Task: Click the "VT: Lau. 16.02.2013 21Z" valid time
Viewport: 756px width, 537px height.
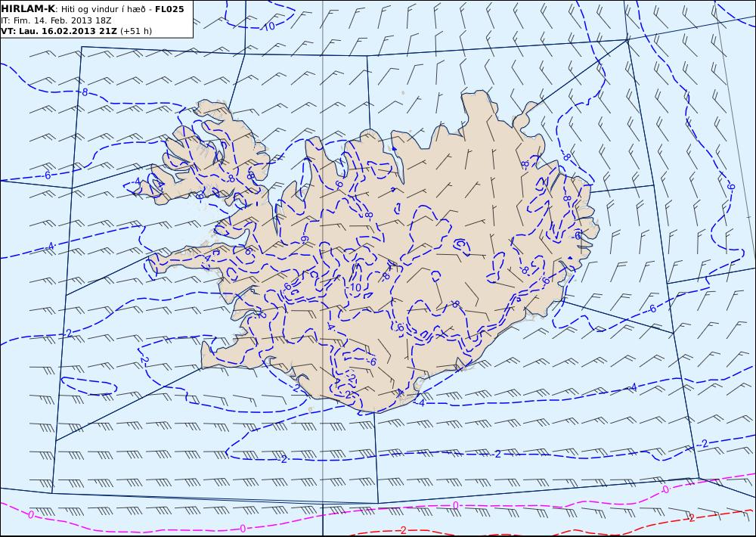Action: [x=59, y=31]
